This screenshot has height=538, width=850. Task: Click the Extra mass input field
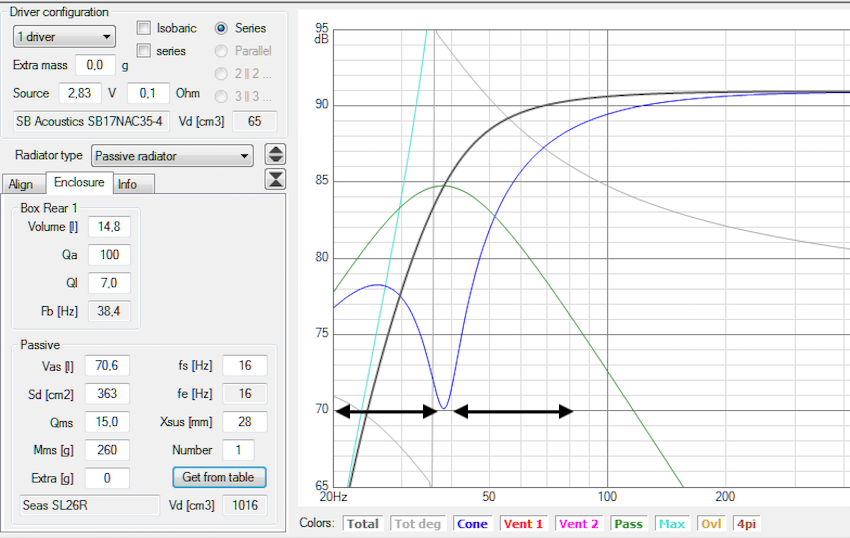pyautogui.click(x=95, y=65)
